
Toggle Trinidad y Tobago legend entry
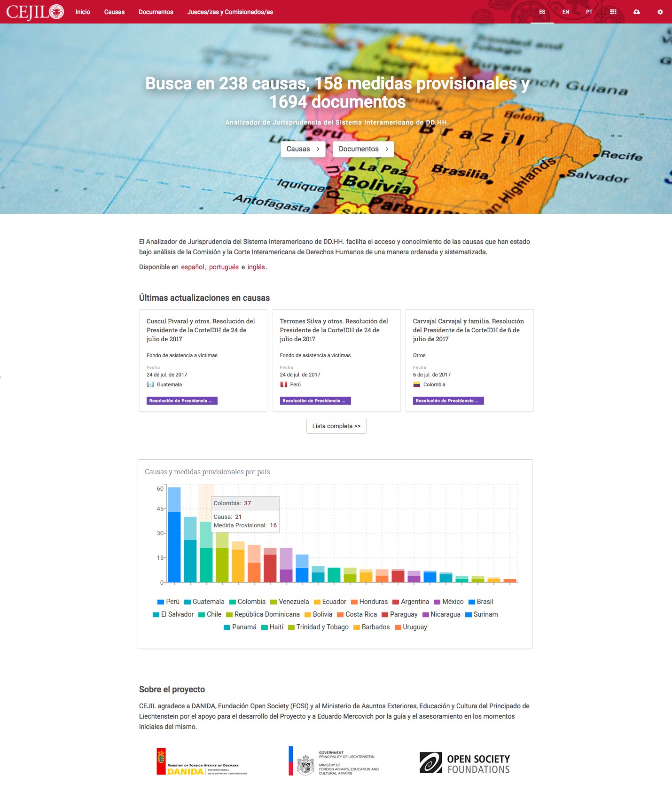[x=318, y=627]
